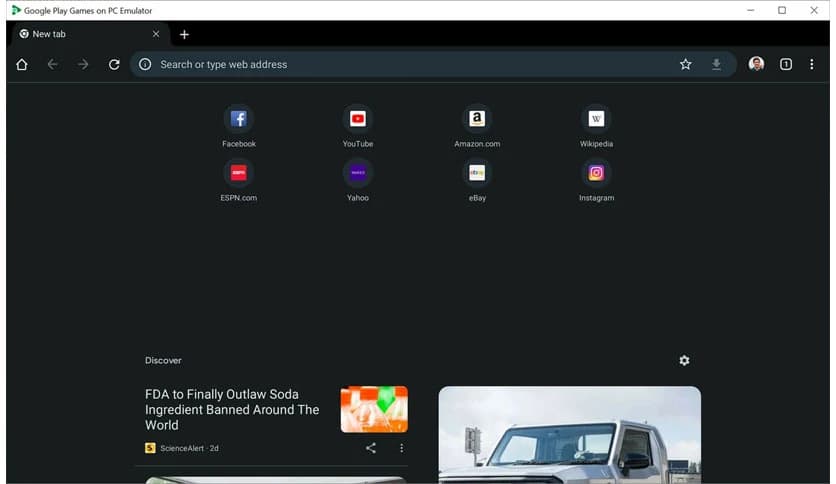
Task: Open the YouTube shortcut
Action: point(358,126)
